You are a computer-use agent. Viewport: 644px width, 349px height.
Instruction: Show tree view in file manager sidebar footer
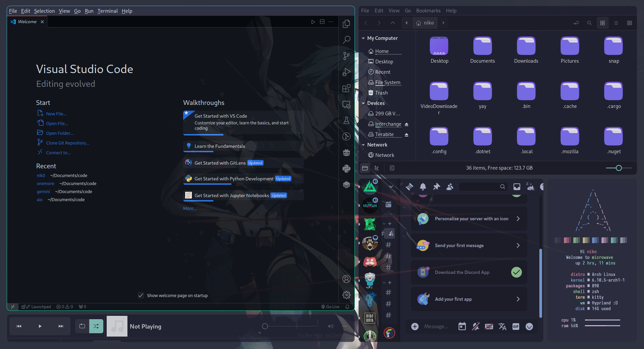pyautogui.click(x=377, y=168)
